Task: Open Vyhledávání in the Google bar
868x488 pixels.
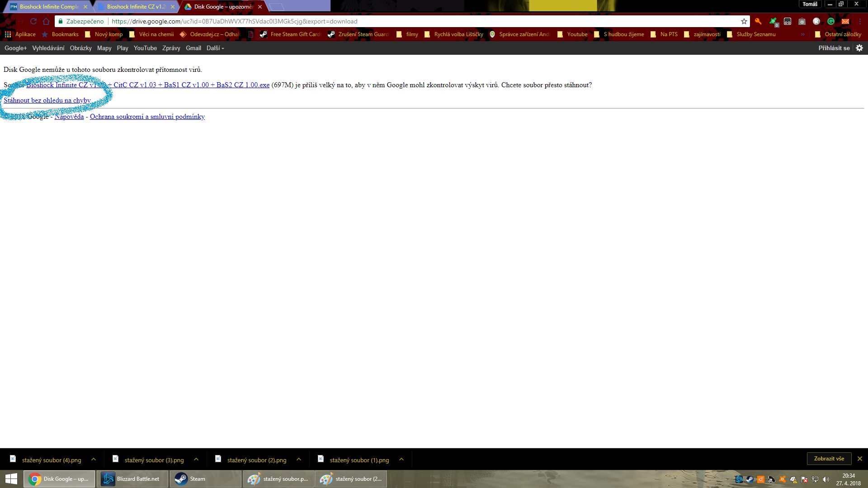Action: point(48,48)
